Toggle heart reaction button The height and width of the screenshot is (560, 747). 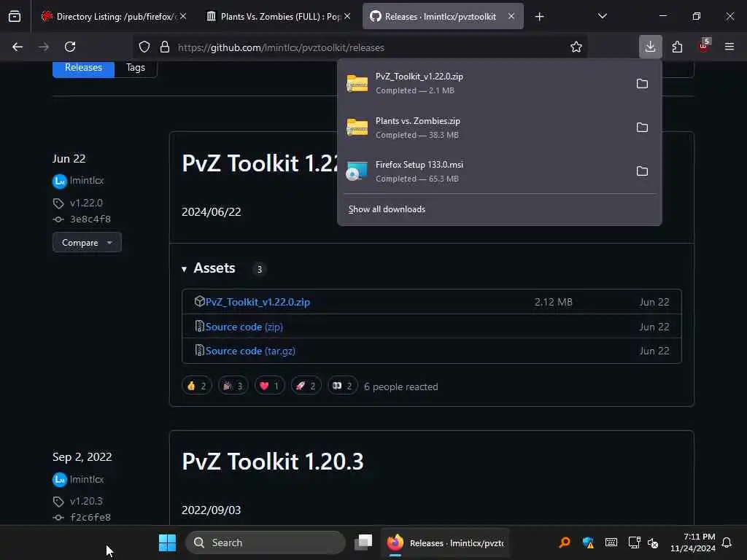point(270,386)
